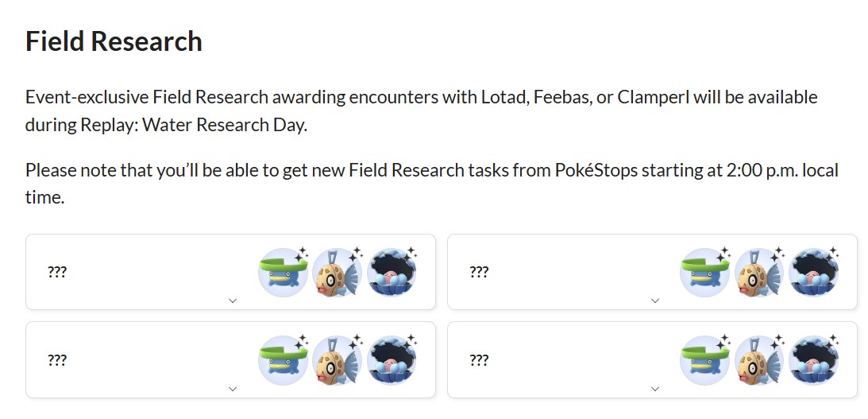Click the ??? label in the top-right card
Viewport: 868px width, 419px height.
click(x=479, y=272)
